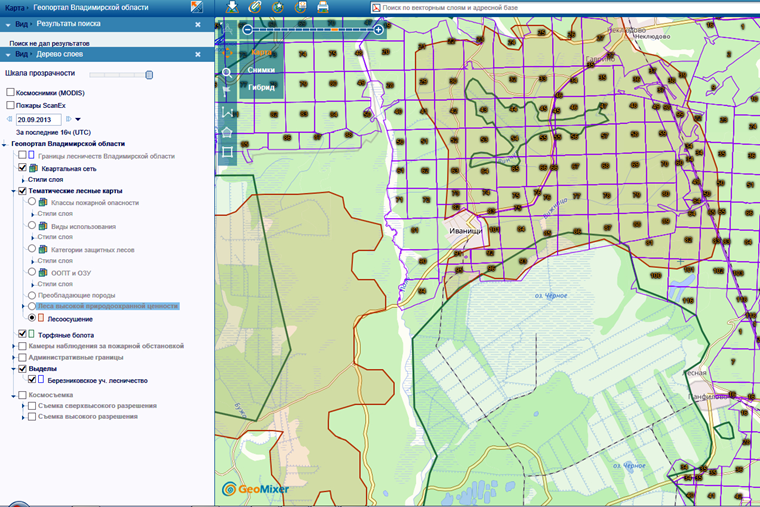Image resolution: width=760 pixels, height=507 pixels.
Task: Switch basemap to Снимки
Action: (261, 69)
